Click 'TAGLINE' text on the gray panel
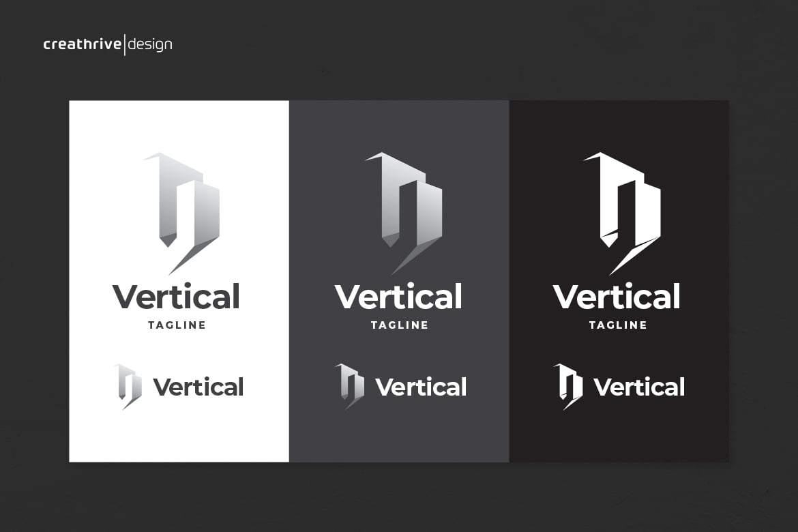The height and width of the screenshot is (532, 798). [400, 325]
